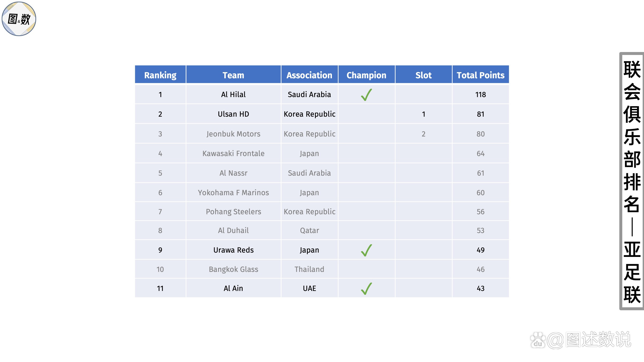Viewport: 644px width, 362px height.
Task: Click the 图&数 circular logo
Action: [19, 19]
